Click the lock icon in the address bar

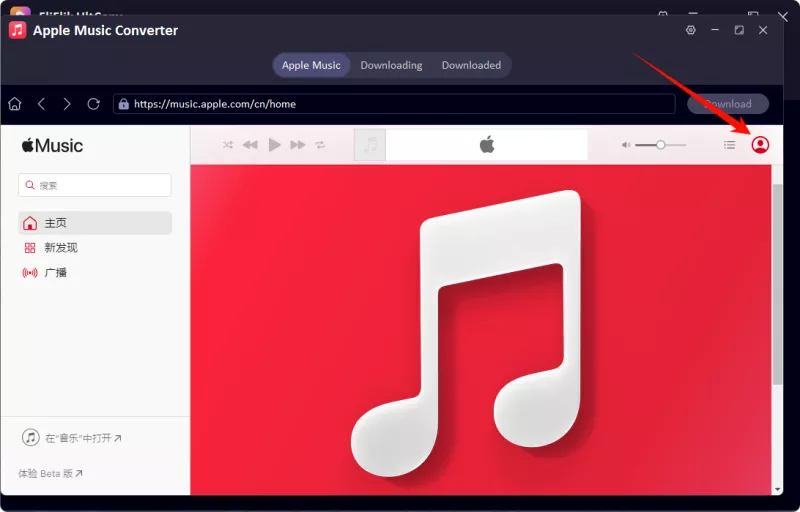click(x=123, y=104)
